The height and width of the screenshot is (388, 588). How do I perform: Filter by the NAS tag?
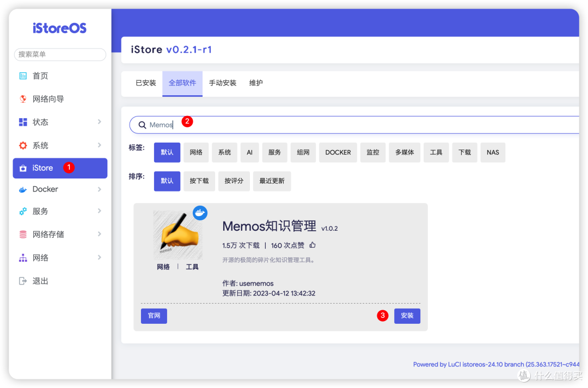[493, 152]
